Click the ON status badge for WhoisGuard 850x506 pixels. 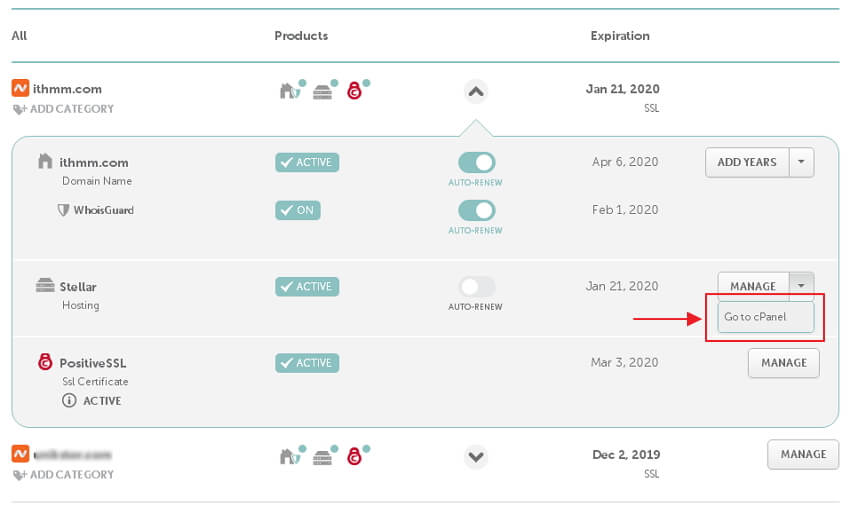(298, 210)
